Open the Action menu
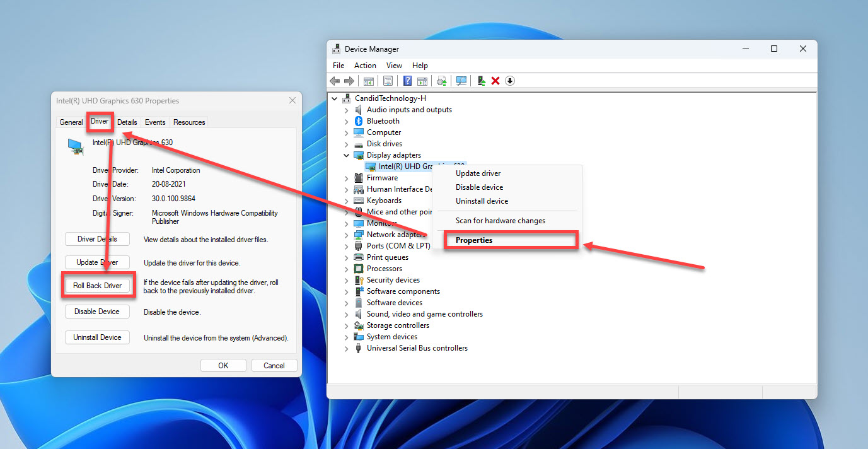This screenshot has width=868, height=449. [365, 66]
